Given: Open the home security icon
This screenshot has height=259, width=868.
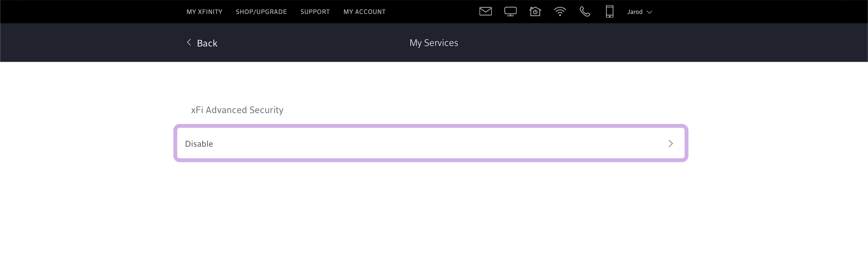Looking at the screenshot, I should click(535, 11).
